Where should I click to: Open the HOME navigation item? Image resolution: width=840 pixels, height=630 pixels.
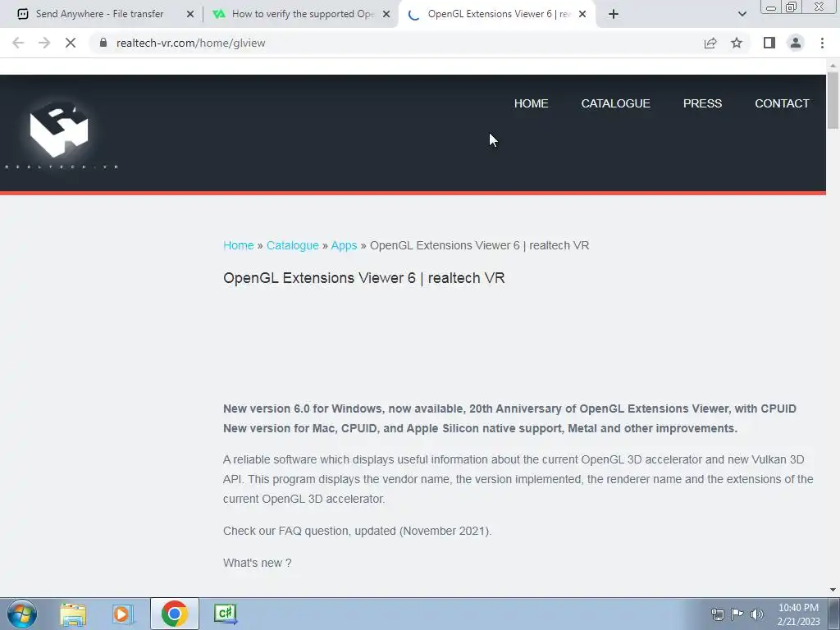tap(531, 103)
